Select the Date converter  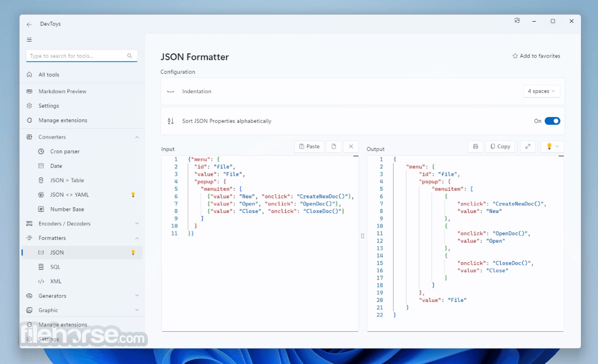click(x=83, y=166)
